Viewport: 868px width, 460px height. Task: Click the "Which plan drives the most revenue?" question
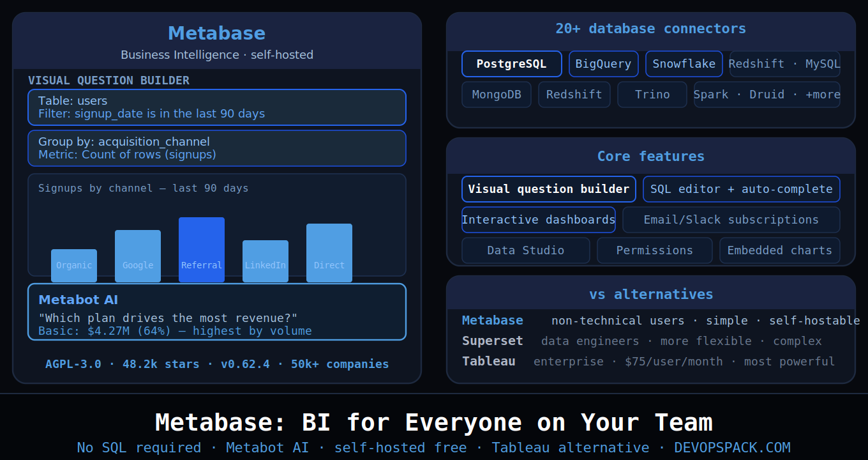[168, 318]
